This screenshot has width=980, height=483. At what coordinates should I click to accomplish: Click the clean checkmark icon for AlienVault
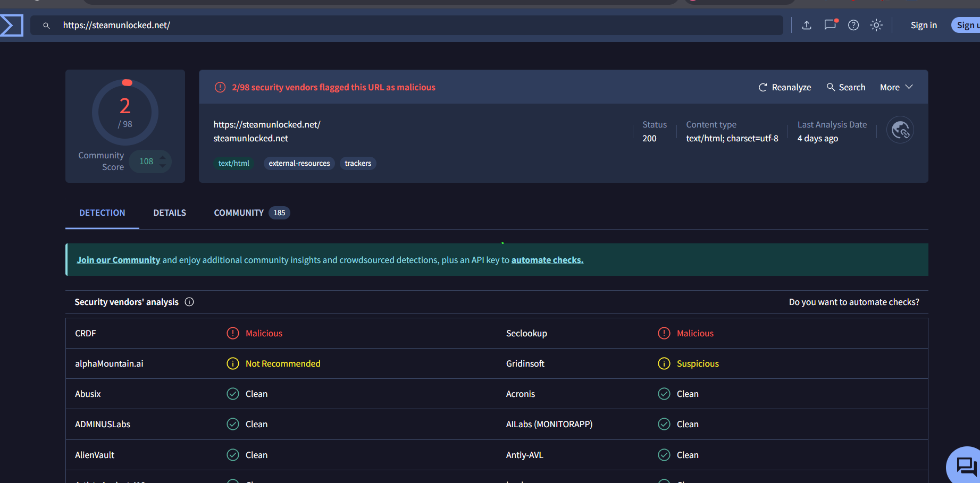click(233, 455)
